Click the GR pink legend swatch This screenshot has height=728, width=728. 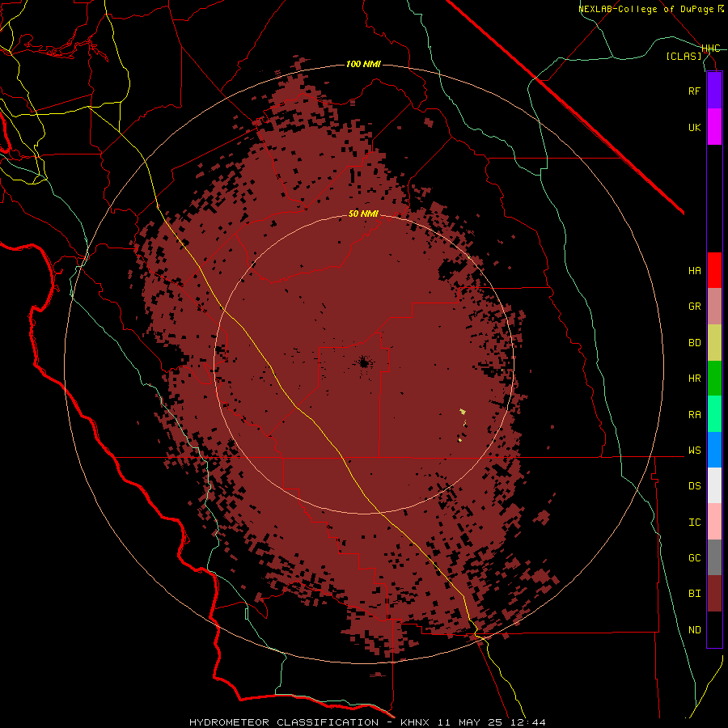pos(714,307)
